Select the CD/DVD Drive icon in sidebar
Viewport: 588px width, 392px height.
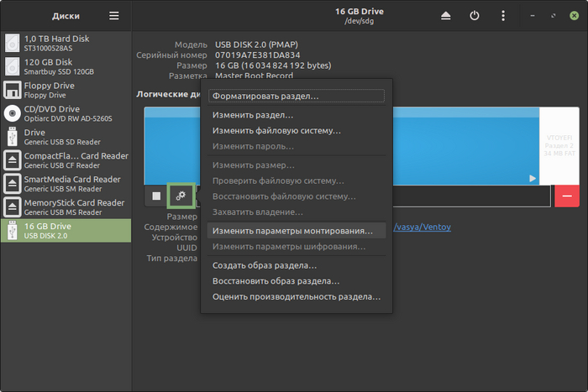13,113
